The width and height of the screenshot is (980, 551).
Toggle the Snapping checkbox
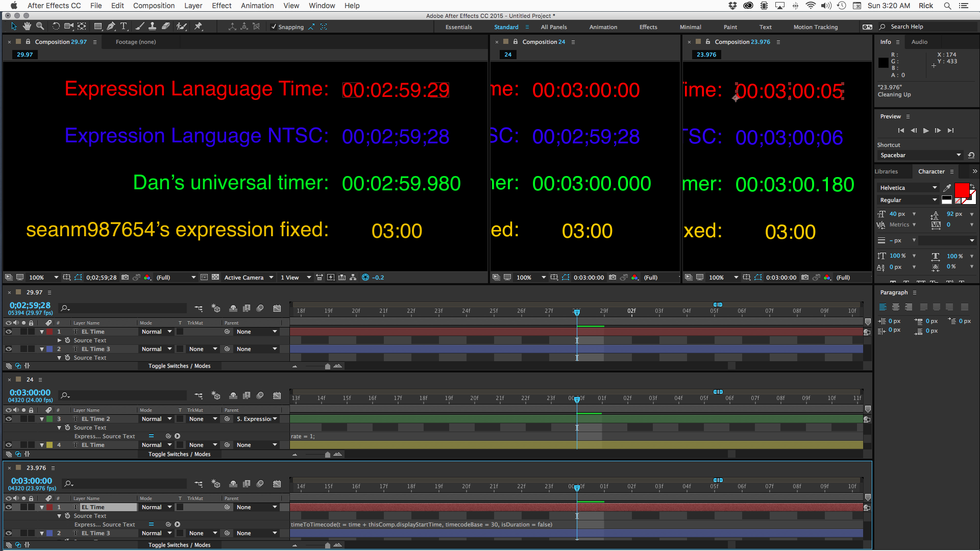pos(274,27)
